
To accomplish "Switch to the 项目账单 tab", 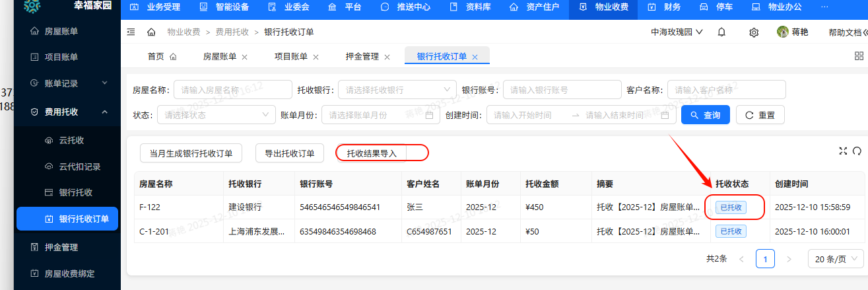I will 290,57.
